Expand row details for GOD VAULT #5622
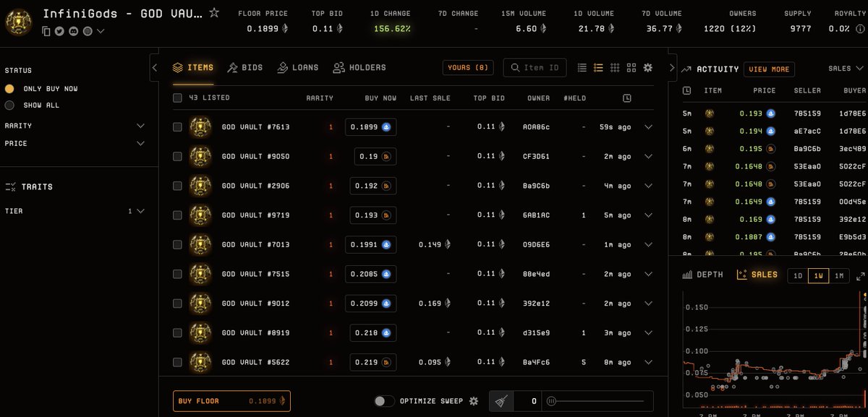This screenshot has height=417, width=868. tap(648, 362)
